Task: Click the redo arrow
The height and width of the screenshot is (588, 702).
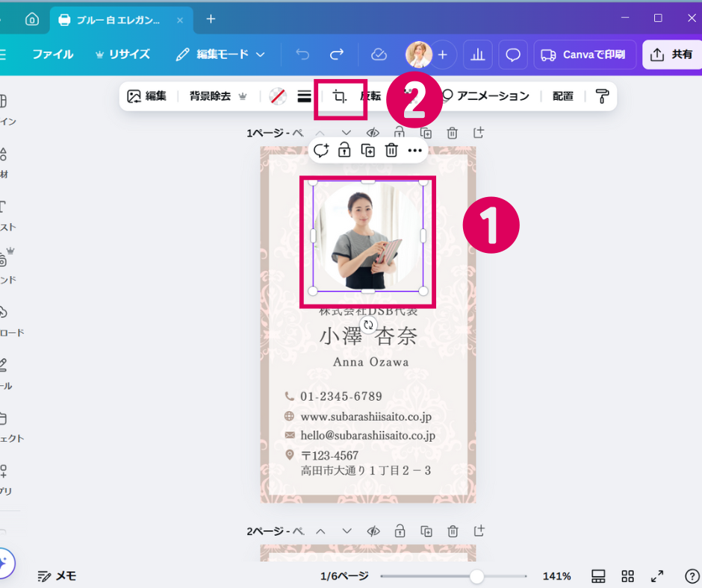Action: coord(337,54)
